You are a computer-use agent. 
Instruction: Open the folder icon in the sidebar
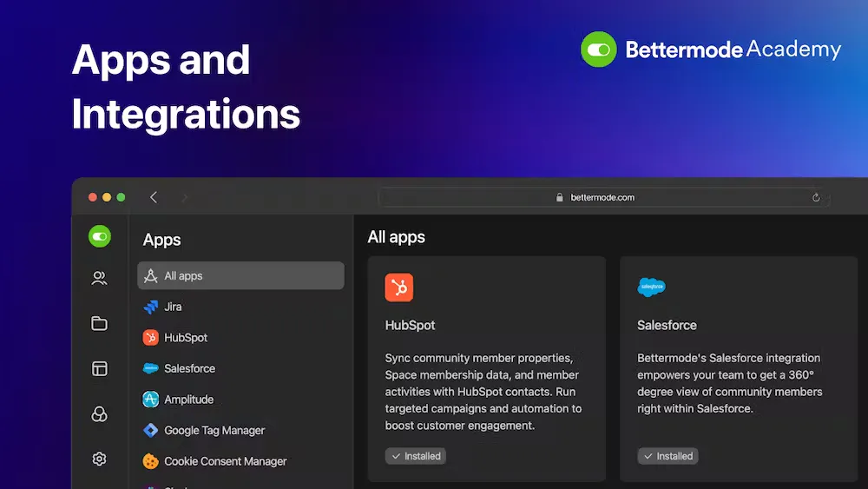click(100, 323)
